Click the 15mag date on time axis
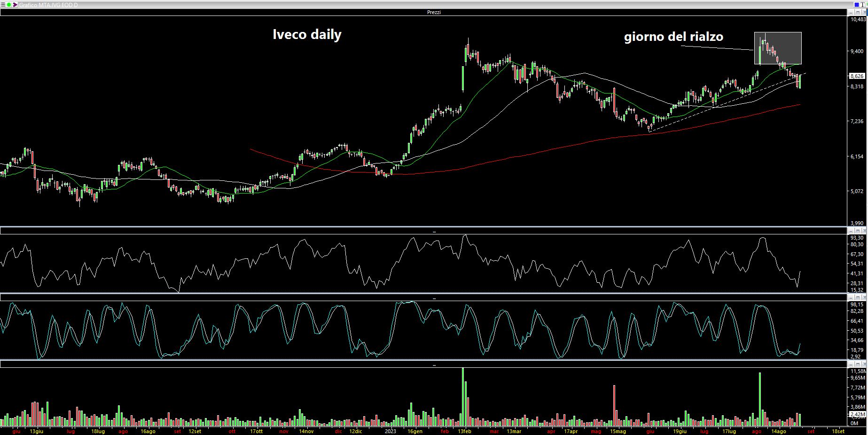The image size is (868, 435). (x=618, y=431)
